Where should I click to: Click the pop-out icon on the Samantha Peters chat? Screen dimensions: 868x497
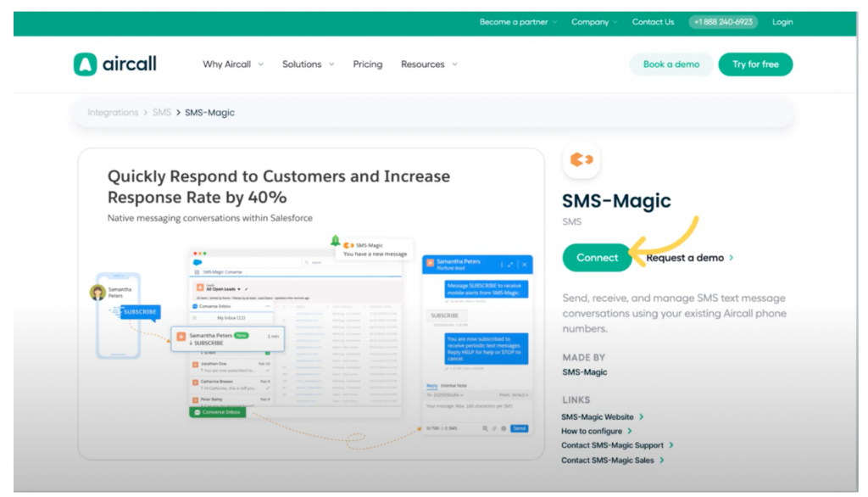[x=510, y=265]
